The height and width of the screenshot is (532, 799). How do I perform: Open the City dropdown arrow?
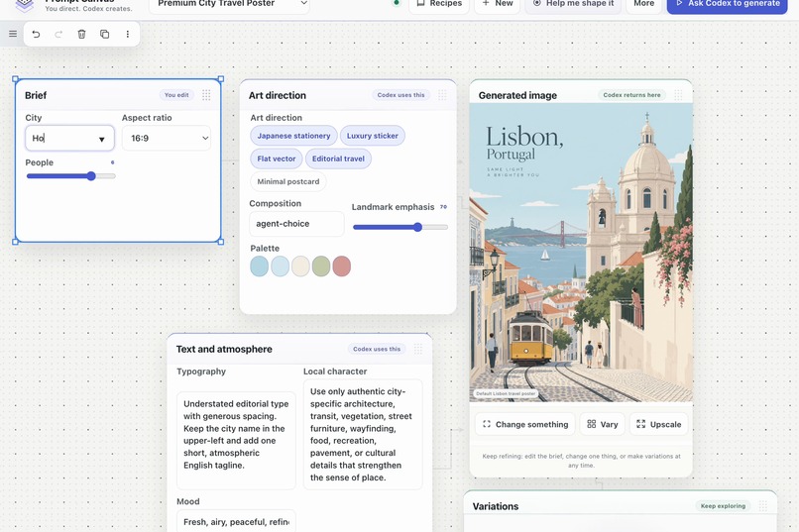coord(101,139)
